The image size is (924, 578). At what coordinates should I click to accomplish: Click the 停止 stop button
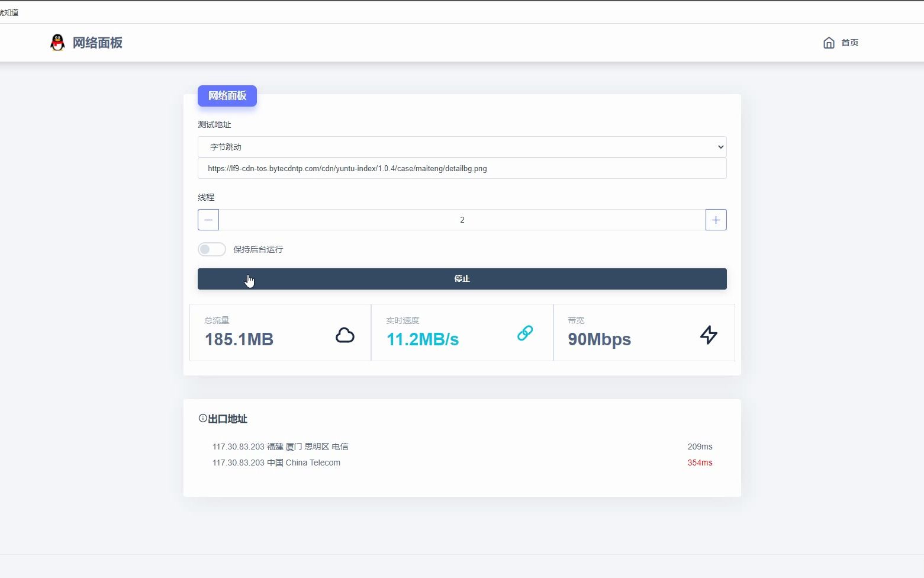(x=462, y=279)
